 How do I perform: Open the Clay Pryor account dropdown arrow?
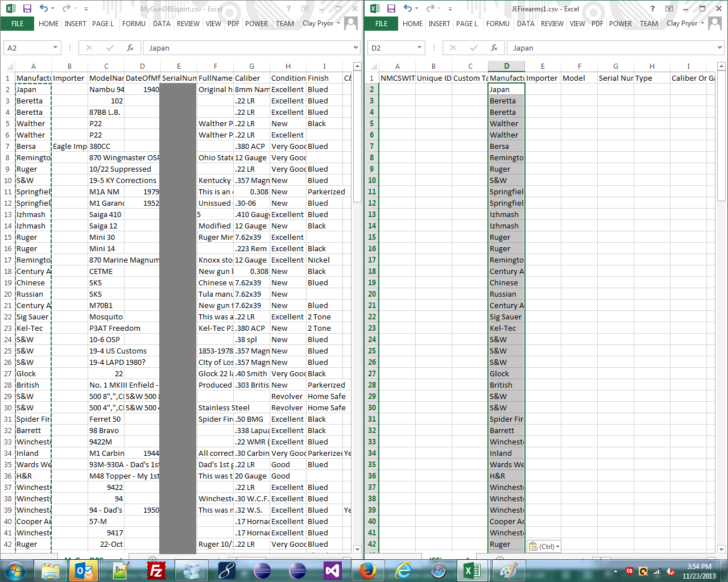pyautogui.click(x=338, y=23)
